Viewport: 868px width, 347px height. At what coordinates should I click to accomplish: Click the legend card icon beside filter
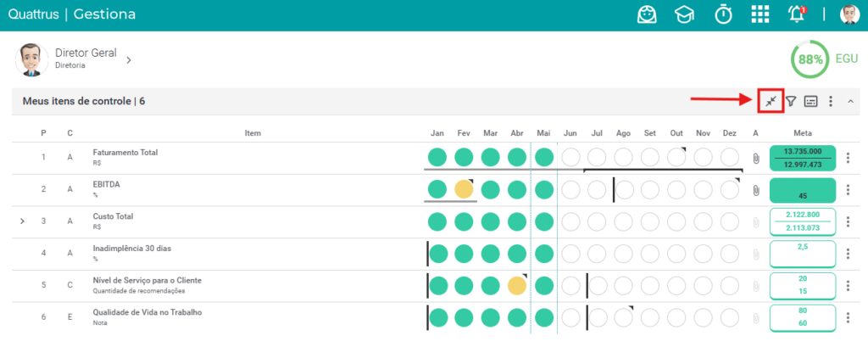(x=811, y=102)
